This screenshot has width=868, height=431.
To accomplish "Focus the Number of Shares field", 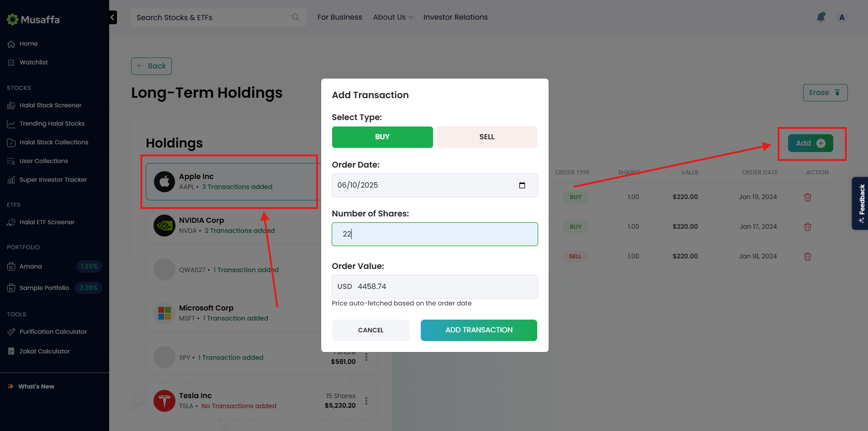I will (435, 234).
